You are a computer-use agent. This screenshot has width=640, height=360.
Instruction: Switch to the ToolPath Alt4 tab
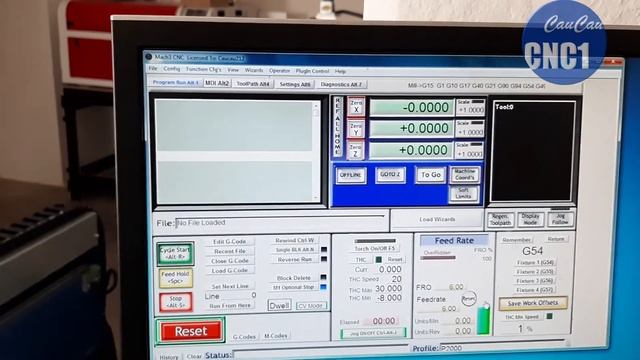tap(253, 84)
